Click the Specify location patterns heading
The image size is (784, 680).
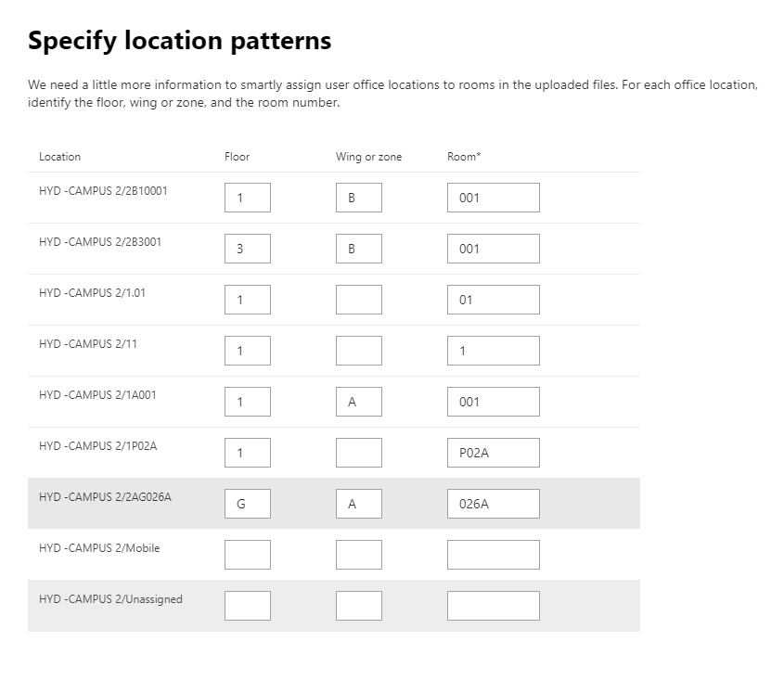click(x=179, y=40)
